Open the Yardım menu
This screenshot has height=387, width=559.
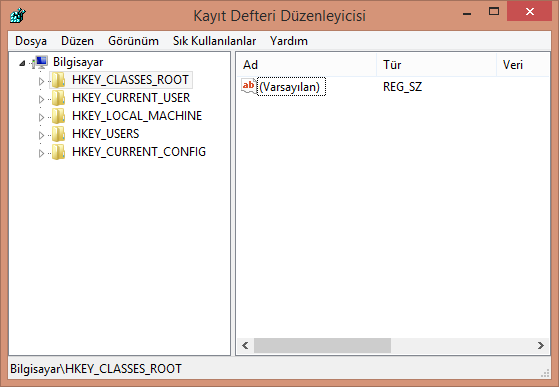point(289,41)
